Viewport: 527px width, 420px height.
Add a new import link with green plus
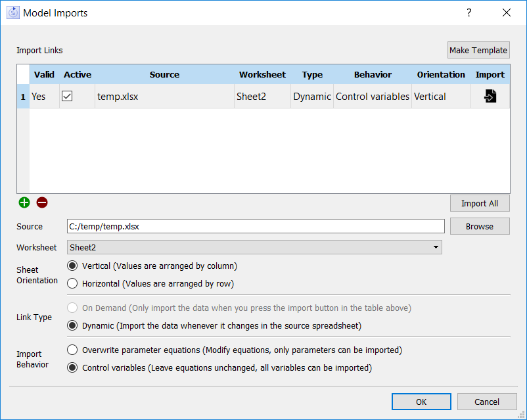pos(24,202)
